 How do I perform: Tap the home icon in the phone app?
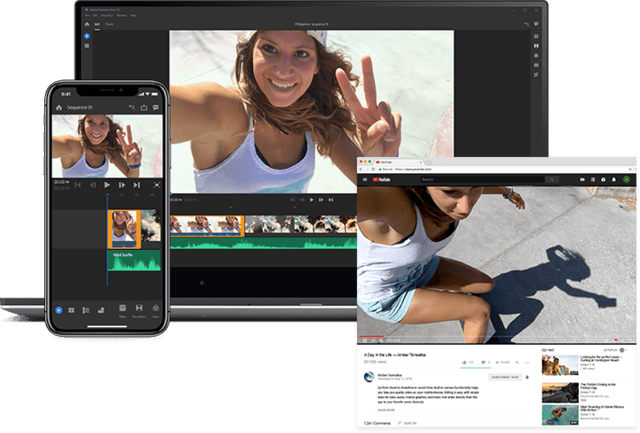point(59,106)
